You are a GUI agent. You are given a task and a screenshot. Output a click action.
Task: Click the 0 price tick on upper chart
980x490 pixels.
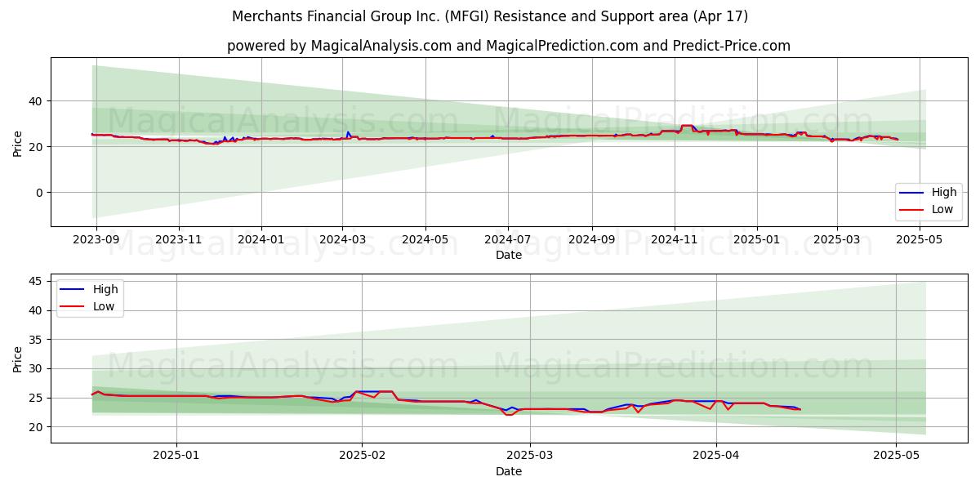40,193
